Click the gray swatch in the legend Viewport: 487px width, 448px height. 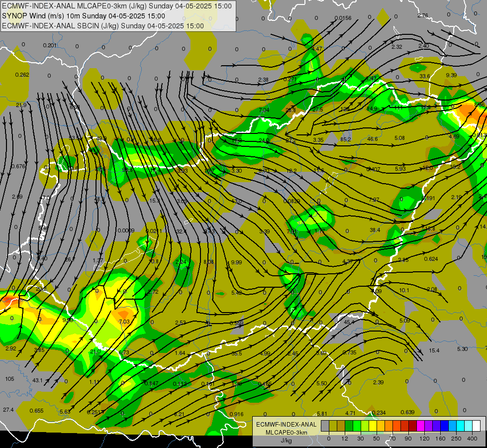[x=325, y=426]
